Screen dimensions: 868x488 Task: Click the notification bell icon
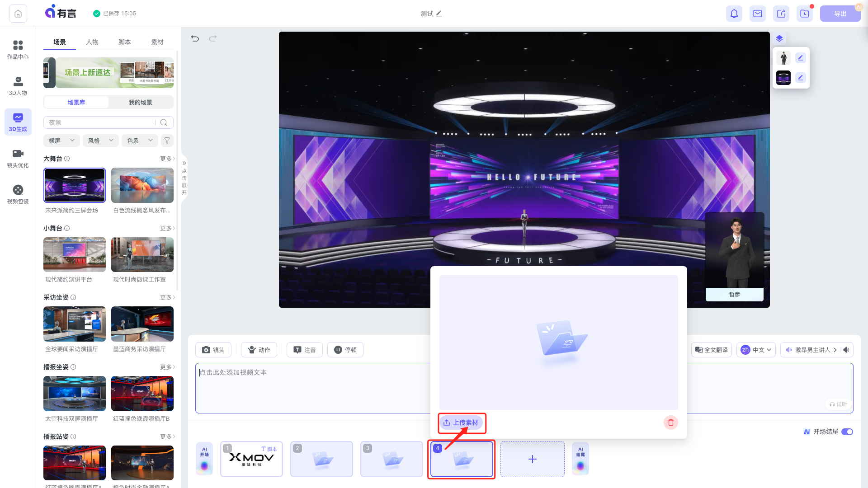[734, 14]
